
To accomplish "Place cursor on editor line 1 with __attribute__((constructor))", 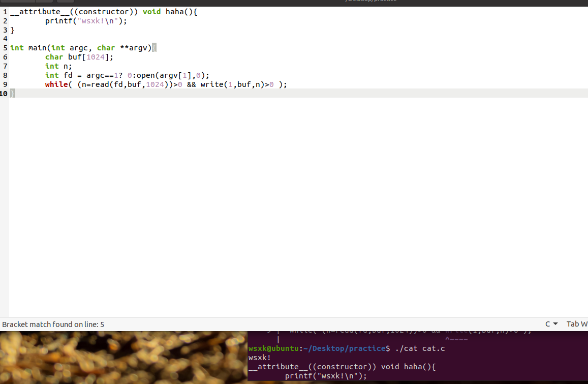I will point(104,12).
